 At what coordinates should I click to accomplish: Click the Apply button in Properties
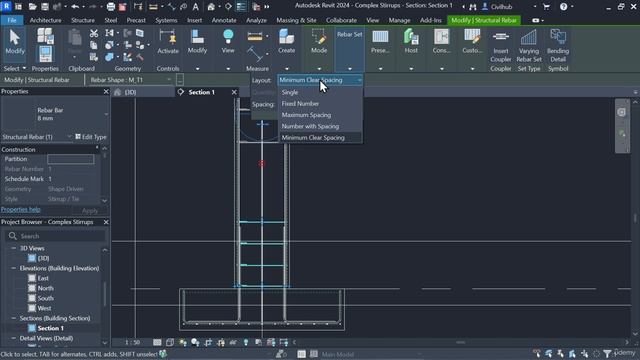[x=90, y=211]
